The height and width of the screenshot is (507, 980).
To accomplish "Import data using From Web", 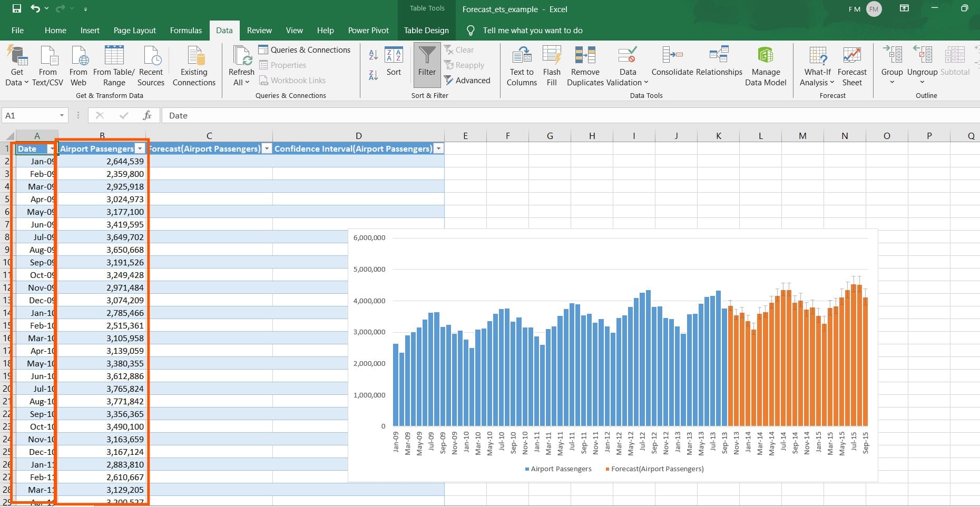I will point(78,65).
